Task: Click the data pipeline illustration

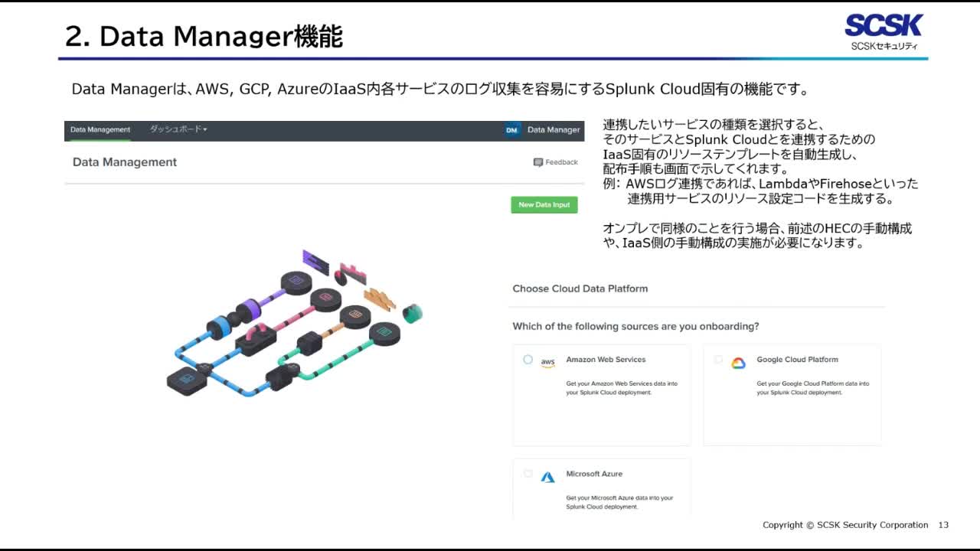Action: 295,323
